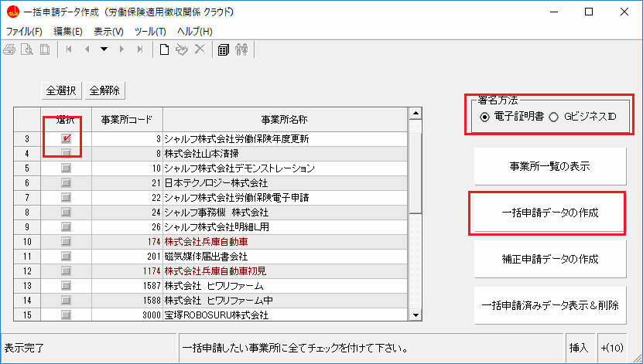This screenshot has height=364, width=643.
Task: Click the list scrollbar down arrow
Action: coord(416,315)
